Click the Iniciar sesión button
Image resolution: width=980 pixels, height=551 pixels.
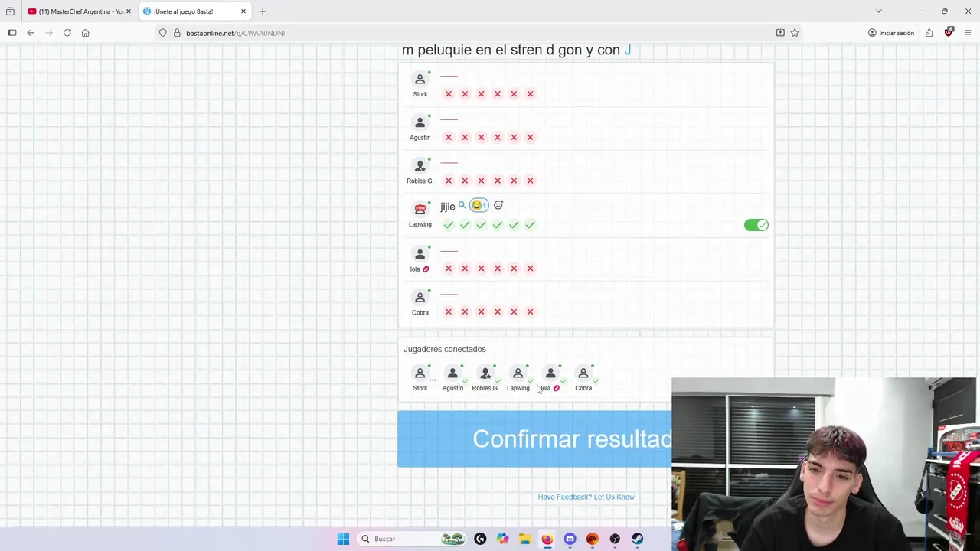coord(891,33)
